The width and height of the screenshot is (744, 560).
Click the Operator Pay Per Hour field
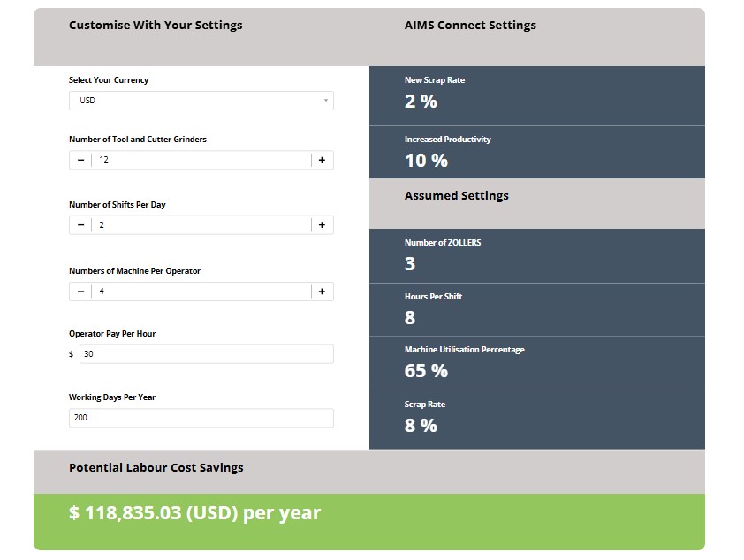[207, 354]
